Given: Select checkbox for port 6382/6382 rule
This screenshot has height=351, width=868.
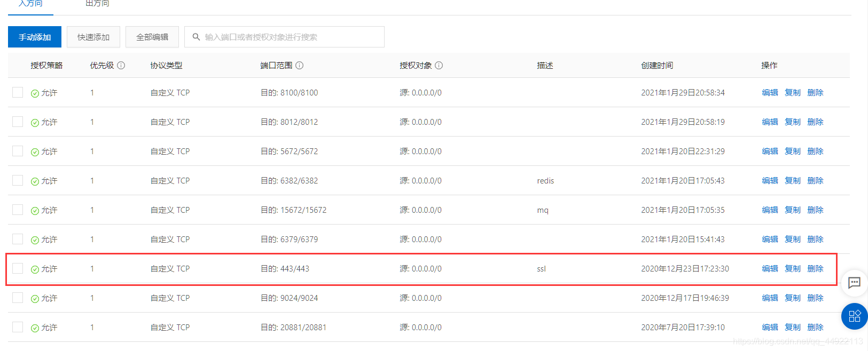Looking at the screenshot, I should [x=18, y=180].
